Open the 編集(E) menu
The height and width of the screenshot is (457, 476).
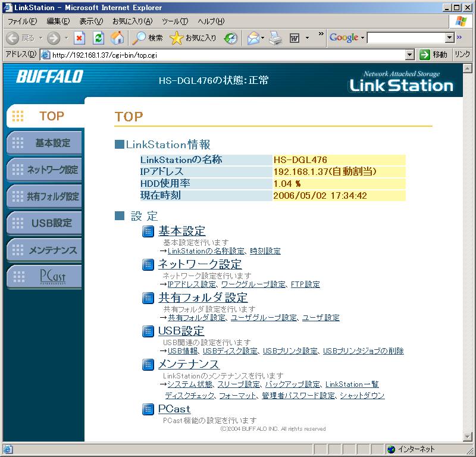click(x=58, y=21)
